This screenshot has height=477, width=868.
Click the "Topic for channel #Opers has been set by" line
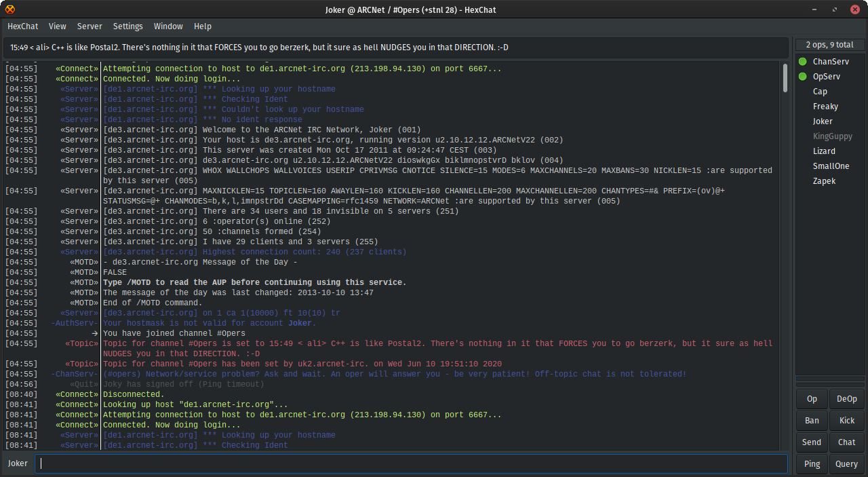(302, 364)
